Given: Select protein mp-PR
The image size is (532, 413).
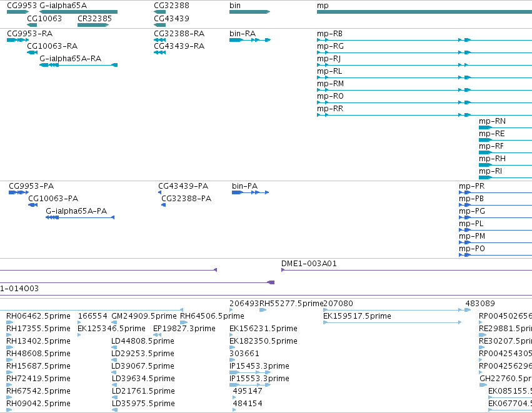Looking at the screenshot, I should tap(495, 192).
